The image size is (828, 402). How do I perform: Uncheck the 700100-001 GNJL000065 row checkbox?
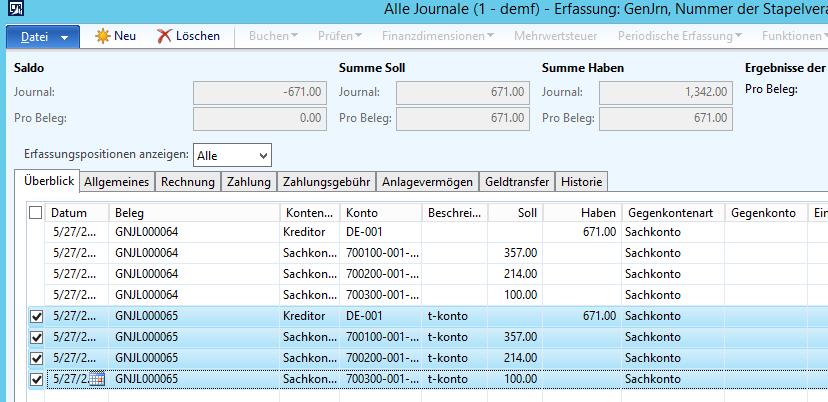pyautogui.click(x=36, y=337)
